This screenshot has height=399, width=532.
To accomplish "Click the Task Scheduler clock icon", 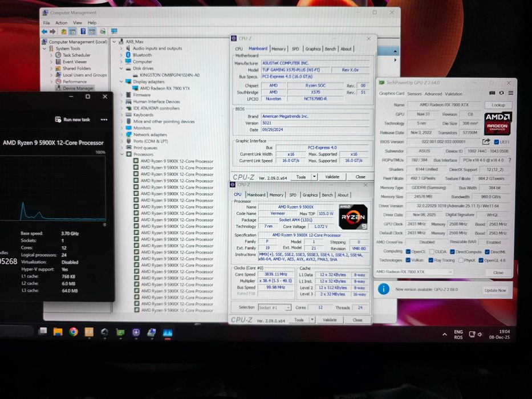I will click(x=58, y=55).
